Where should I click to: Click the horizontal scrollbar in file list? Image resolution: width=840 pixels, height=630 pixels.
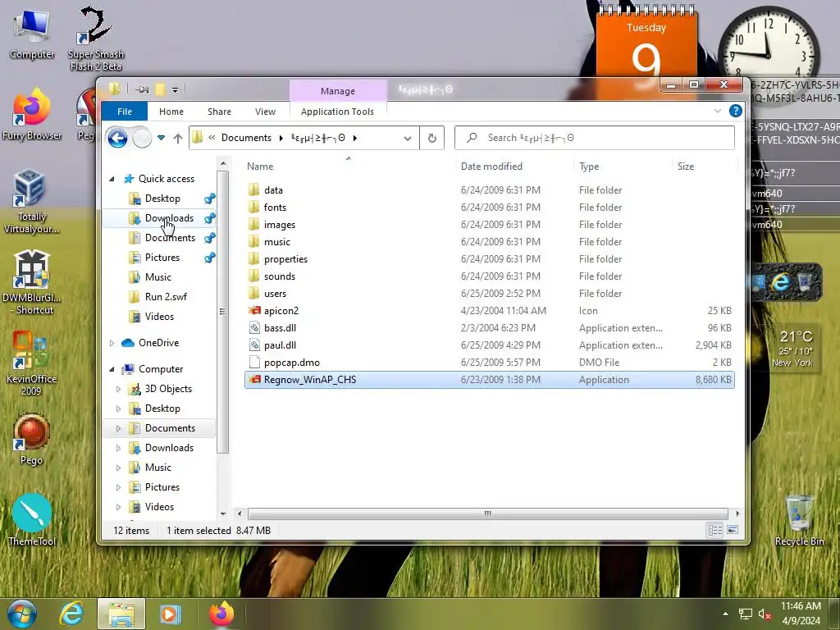click(487, 514)
